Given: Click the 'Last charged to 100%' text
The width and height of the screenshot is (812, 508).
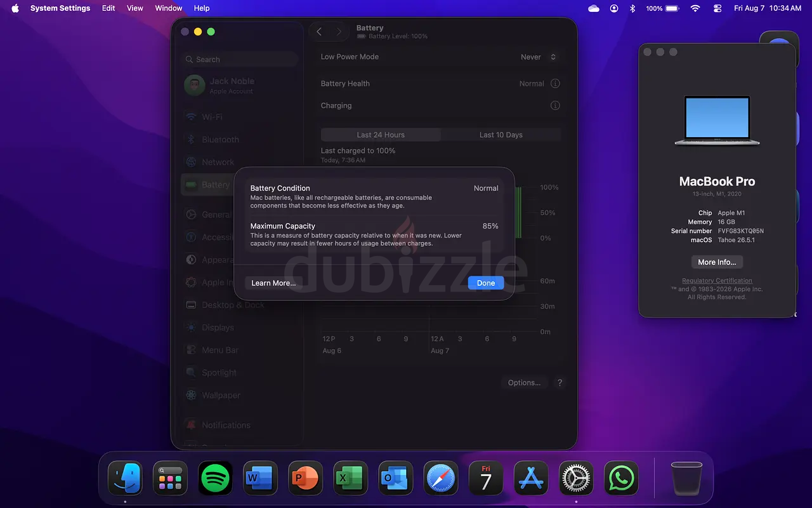Looking at the screenshot, I should click(x=358, y=150).
